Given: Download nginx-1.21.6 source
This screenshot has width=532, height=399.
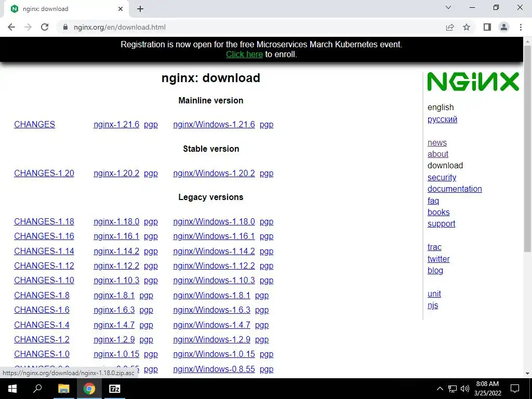Looking at the screenshot, I should click(116, 125).
